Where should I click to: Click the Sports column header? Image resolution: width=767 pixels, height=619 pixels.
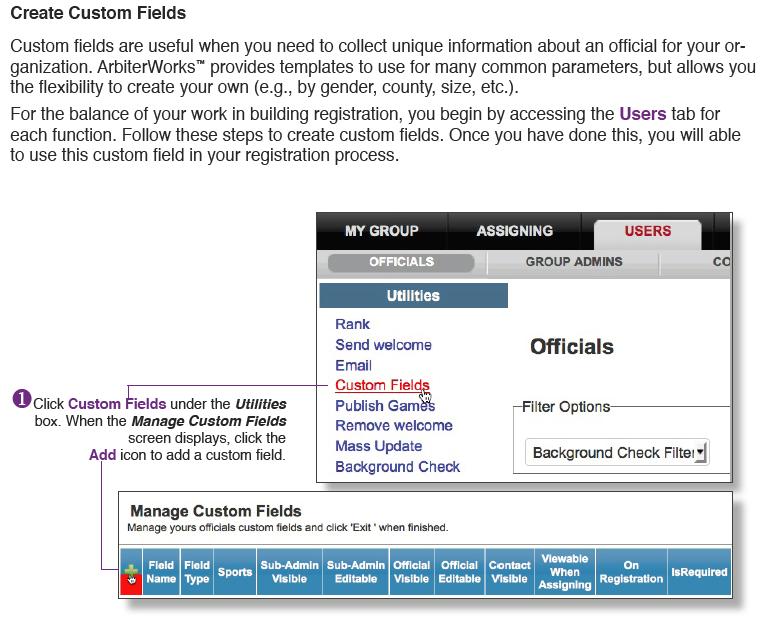pyautogui.click(x=235, y=572)
